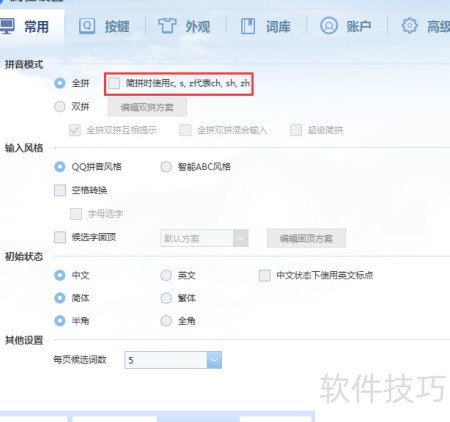Click the 按键 keyboard key icon

point(87,26)
